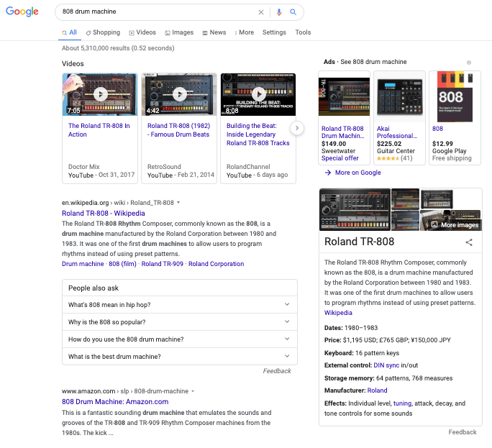Open the large Roland TR-808 knowledge panel image

click(x=355, y=209)
